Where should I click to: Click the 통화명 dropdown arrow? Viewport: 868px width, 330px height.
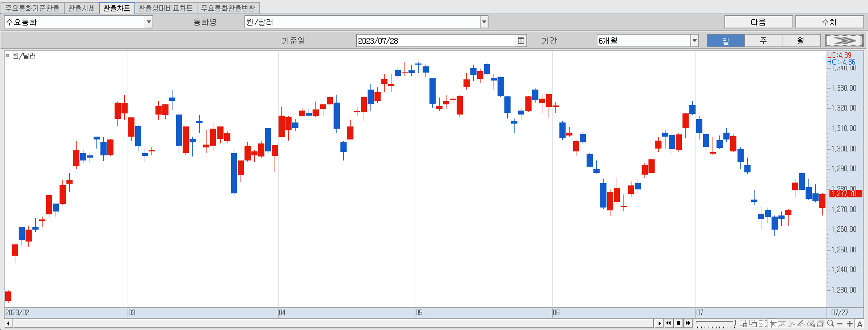click(x=484, y=22)
